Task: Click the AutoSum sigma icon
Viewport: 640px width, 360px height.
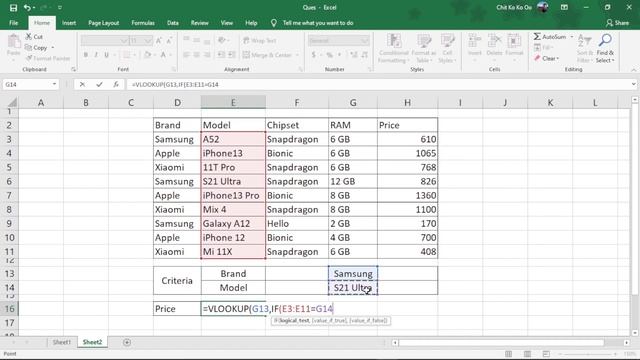Action: (x=537, y=37)
